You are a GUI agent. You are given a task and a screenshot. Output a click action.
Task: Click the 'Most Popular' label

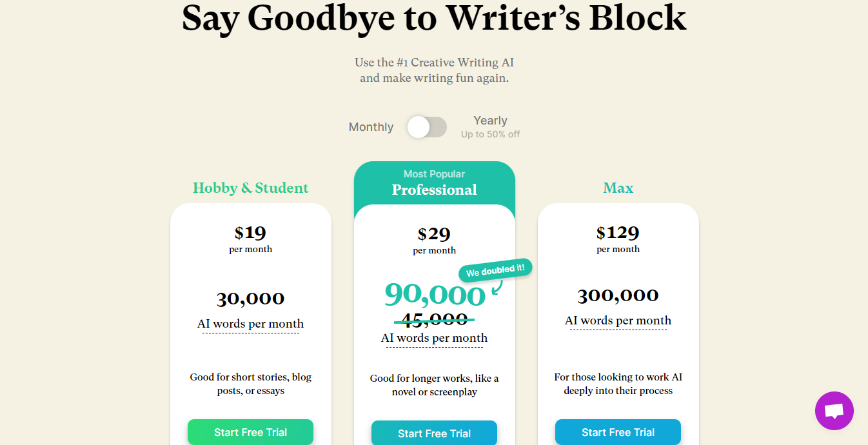[435, 173]
